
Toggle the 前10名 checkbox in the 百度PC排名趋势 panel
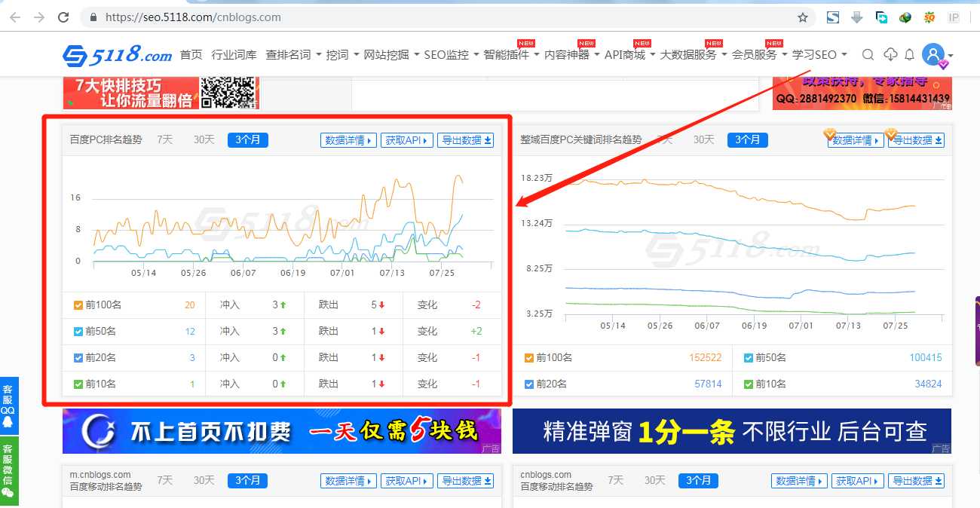coord(78,384)
